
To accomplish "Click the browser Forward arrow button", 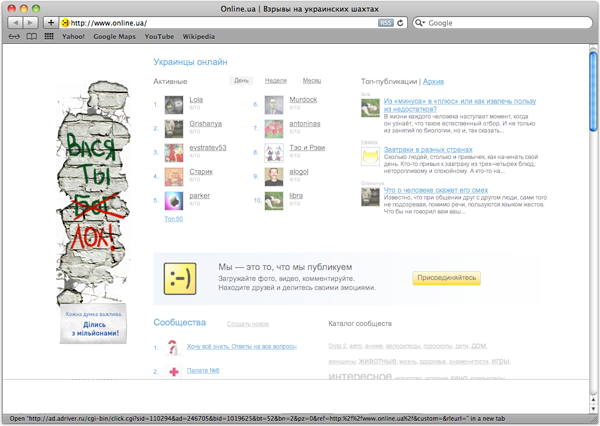I will (x=30, y=22).
